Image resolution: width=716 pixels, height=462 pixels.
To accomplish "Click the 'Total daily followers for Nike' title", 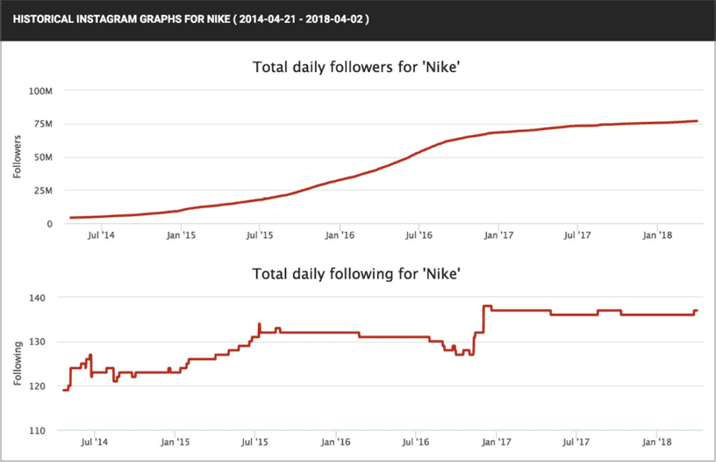I will tap(356, 67).
